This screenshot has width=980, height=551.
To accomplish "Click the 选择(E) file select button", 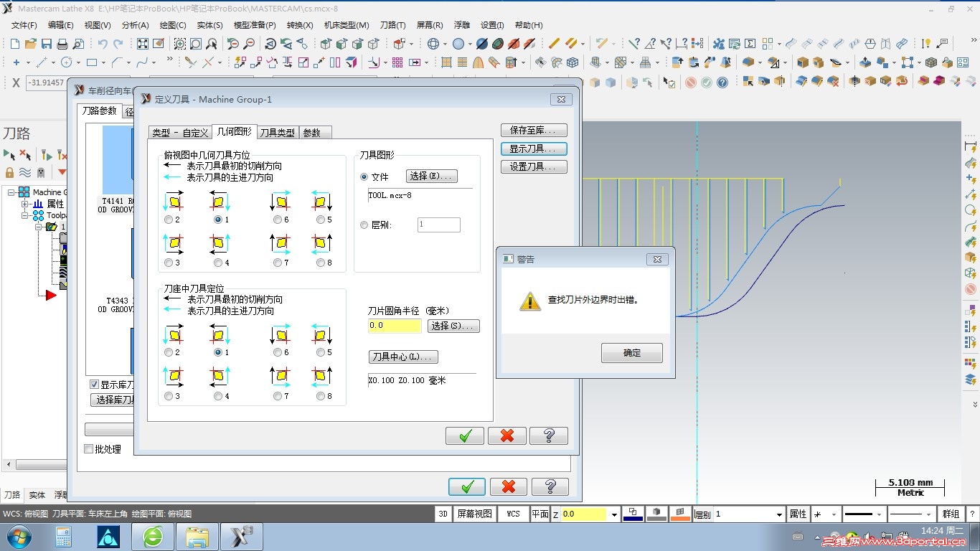I will coord(432,176).
